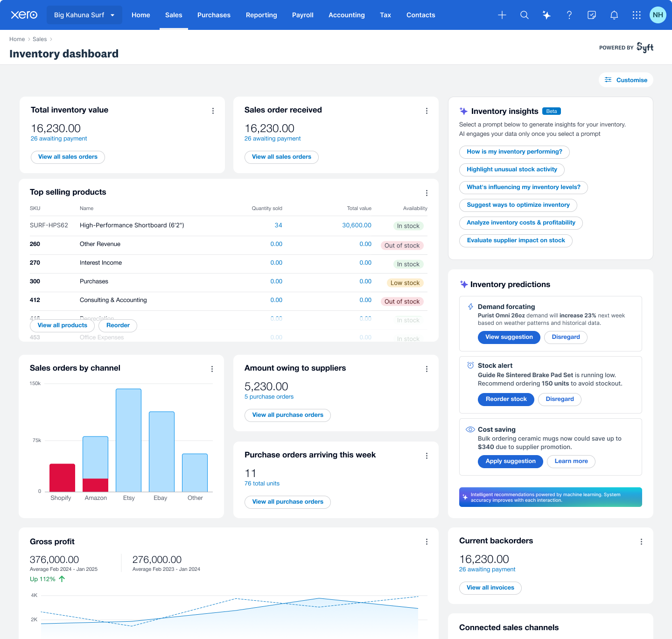Click the red Shopify bar in chart

click(62, 477)
